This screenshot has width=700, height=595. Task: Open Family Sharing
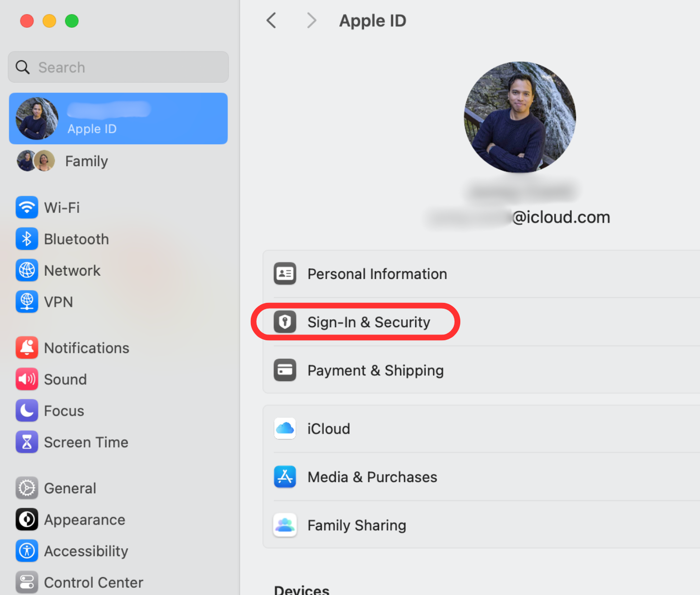click(x=481, y=525)
